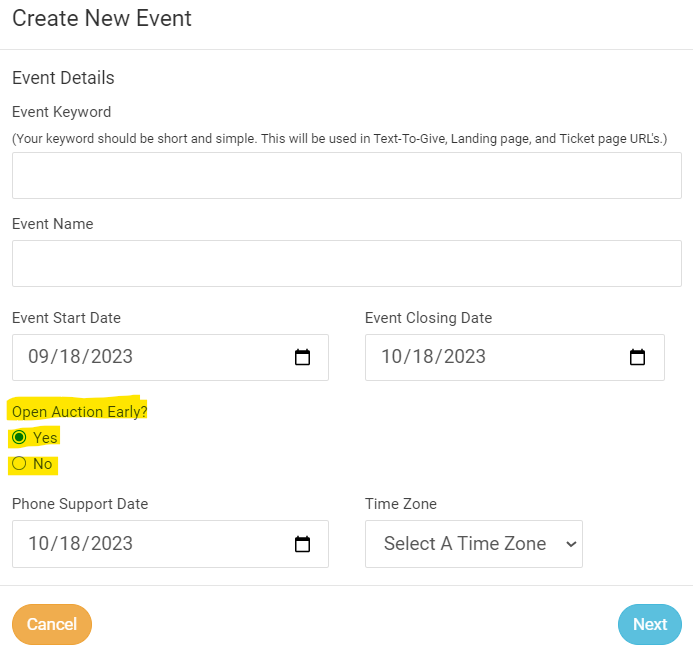The image size is (693, 655).
Task: Expand the Select A Time Zone dropdown
Action: [473, 544]
